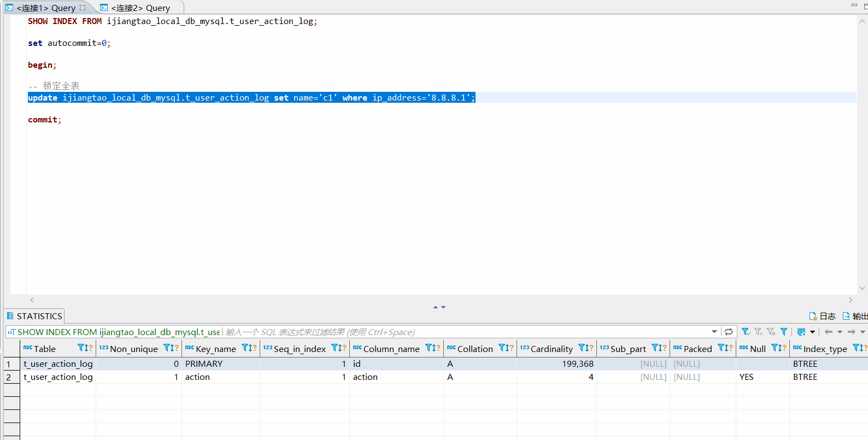Click the filter funnel in the Sub_part header
Image resolution: width=868 pixels, height=440 pixels.
[x=655, y=348]
